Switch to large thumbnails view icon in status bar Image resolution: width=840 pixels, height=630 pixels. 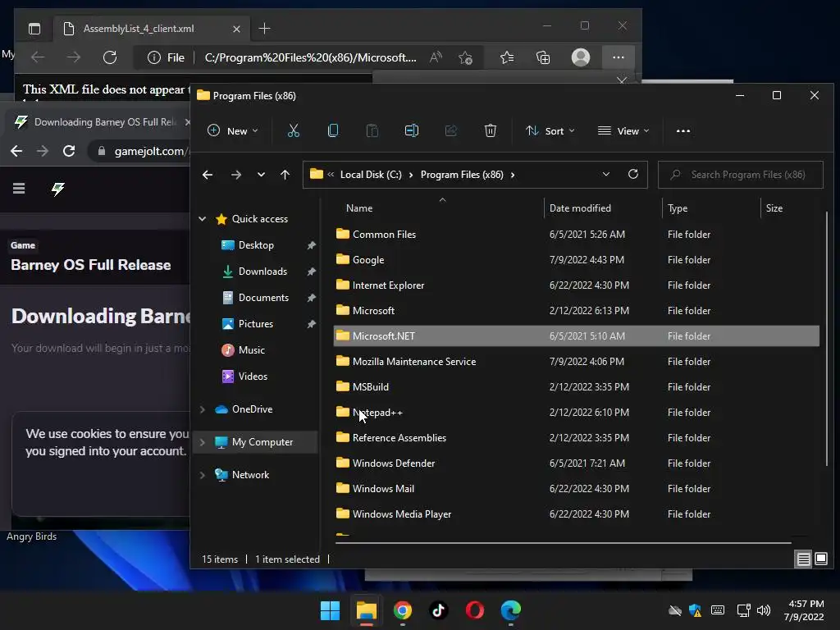point(820,559)
